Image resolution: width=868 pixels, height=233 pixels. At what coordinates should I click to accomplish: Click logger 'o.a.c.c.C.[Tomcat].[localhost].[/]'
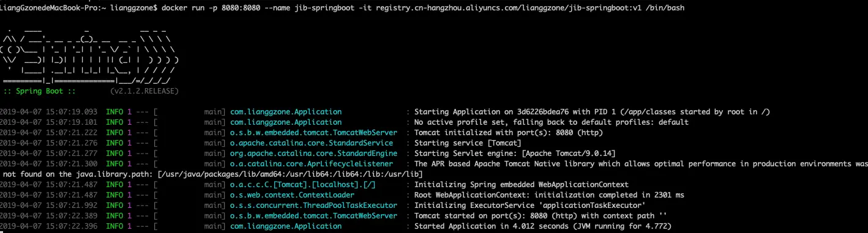click(x=302, y=185)
